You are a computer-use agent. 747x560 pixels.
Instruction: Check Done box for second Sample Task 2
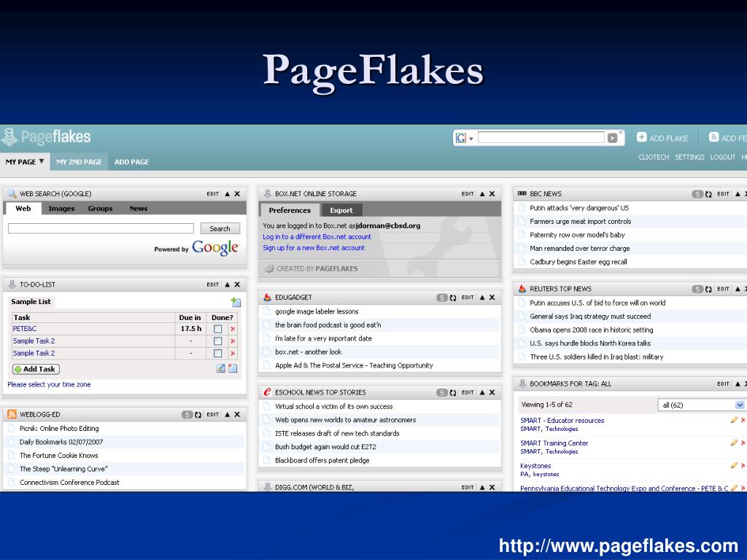pos(217,354)
